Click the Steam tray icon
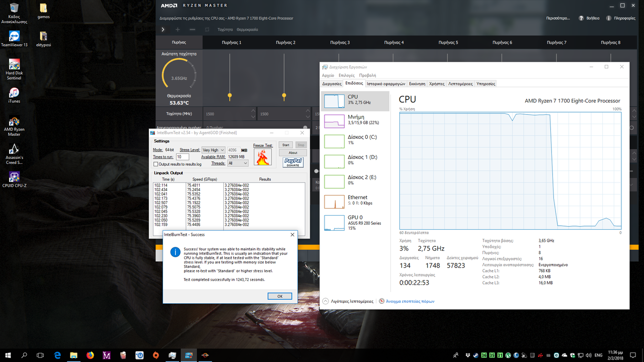 [x=477, y=355]
